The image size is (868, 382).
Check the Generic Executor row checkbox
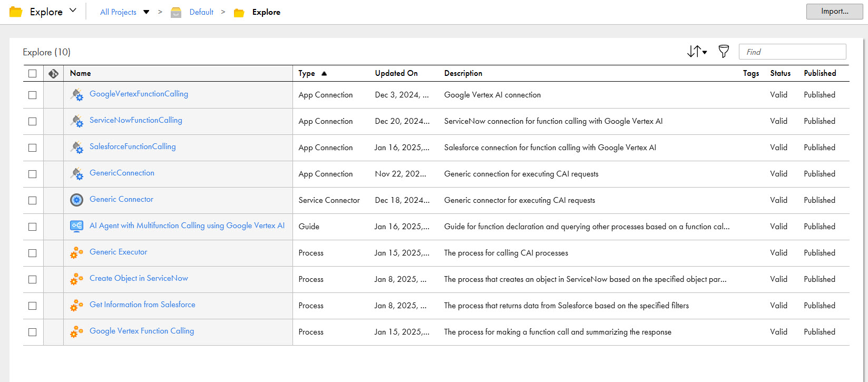(x=33, y=253)
